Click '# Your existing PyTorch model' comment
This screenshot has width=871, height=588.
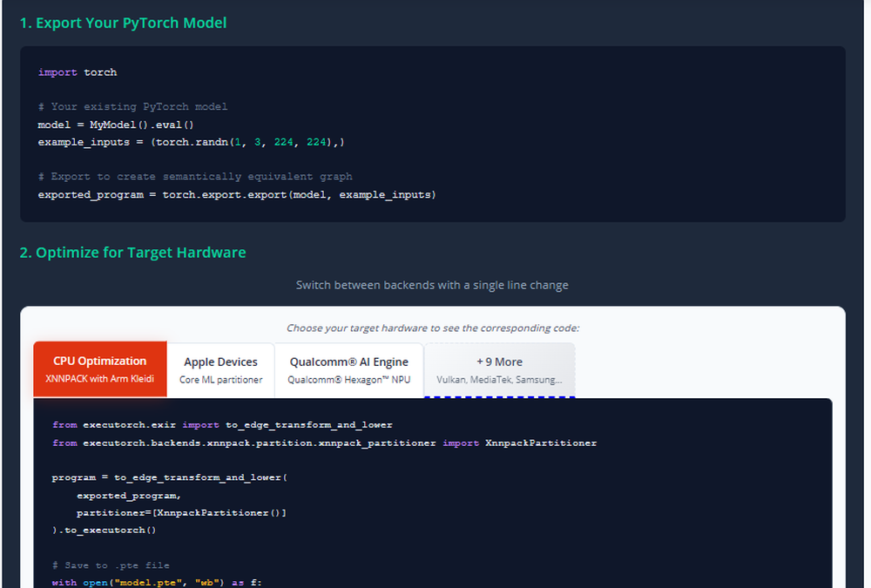point(132,106)
